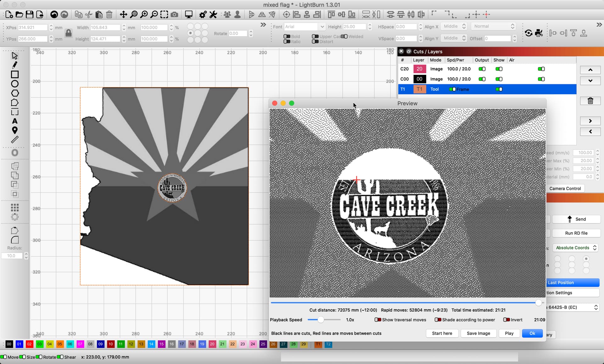
Task: Open Settings gear icon
Action: click(x=203, y=14)
